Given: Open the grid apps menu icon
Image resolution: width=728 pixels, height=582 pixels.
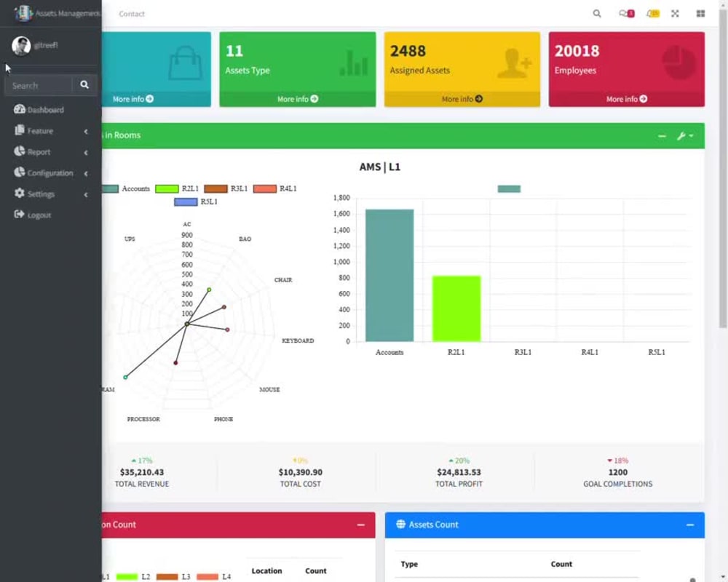Looking at the screenshot, I should (x=700, y=13).
